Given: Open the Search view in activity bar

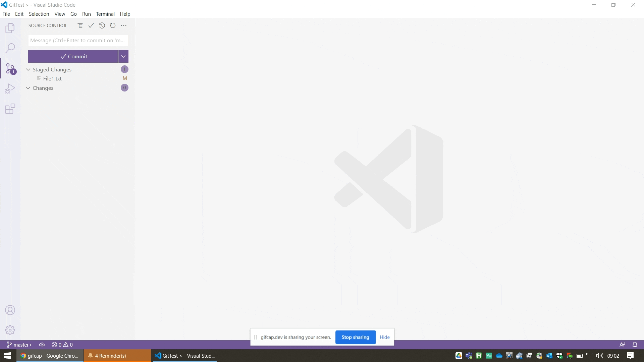Looking at the screenshot, I should 10,48.
